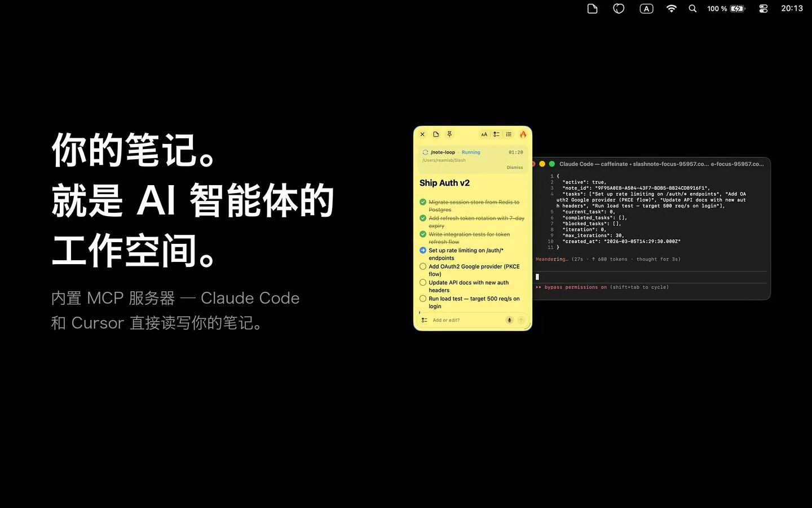Uncheck Write integration tests task
The width and height of the screenshot is (812, 508).
click(423, 234)
